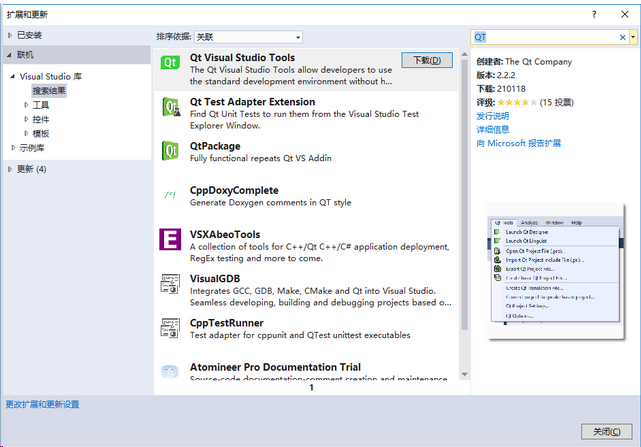
Task: Click the 控件 category label
Action: coord(41,119)
